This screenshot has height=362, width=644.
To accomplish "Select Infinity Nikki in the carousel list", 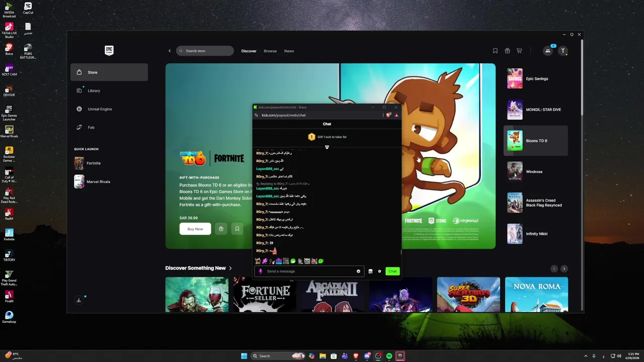I will point(536,234).
